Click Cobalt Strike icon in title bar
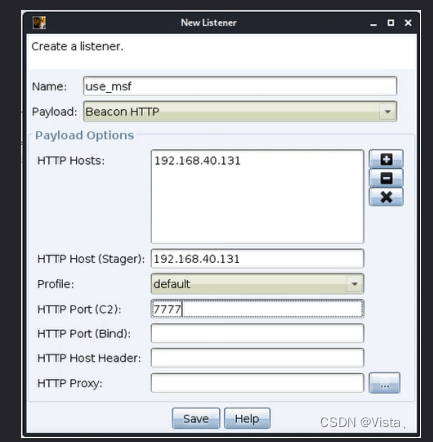Image resolution: width=433 pixels, height=442 pixels. tap(39, 23)
